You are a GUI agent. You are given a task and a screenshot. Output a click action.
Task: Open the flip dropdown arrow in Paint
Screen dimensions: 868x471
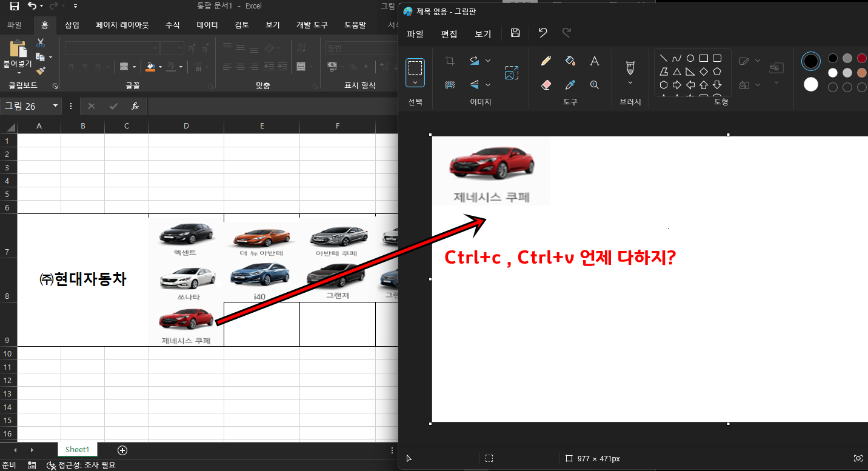pos(488,85)
